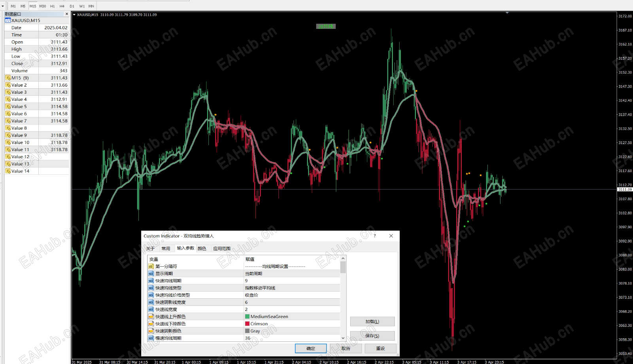
Task: Click the 加载(L) button
Action: pyautogui.click(x=372, y=322)
